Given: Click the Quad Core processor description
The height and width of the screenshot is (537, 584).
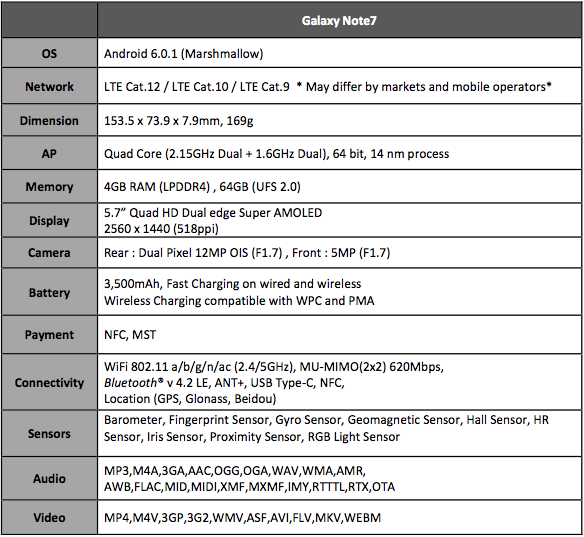Looking at the screenshot, I should point(276,154).
